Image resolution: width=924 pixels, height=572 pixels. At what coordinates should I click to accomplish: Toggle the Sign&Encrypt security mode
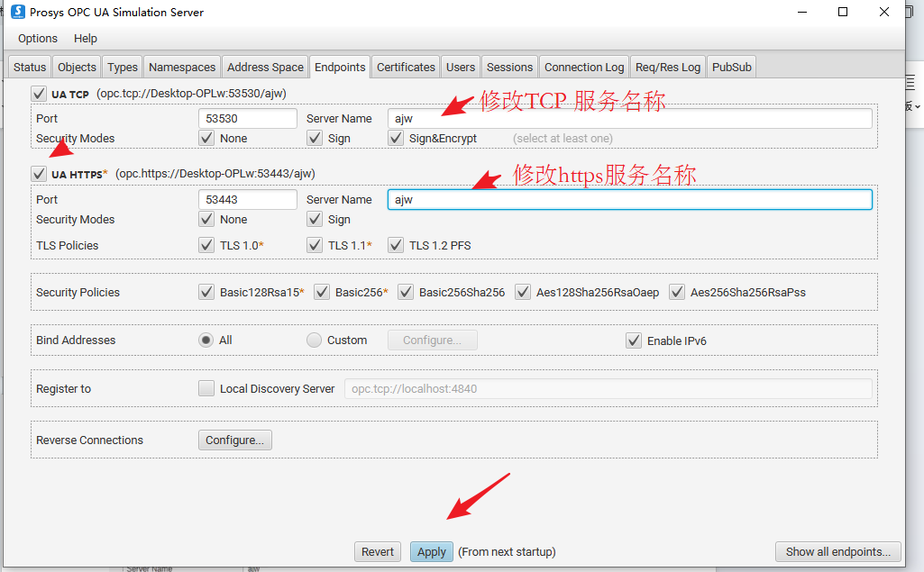pyautogui.click(x=396, y=139)
